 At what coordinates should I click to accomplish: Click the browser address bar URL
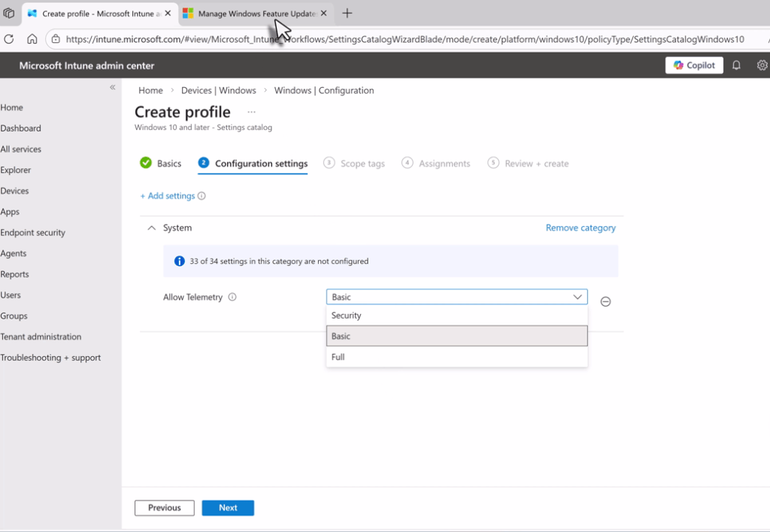[x=405, y=39]
